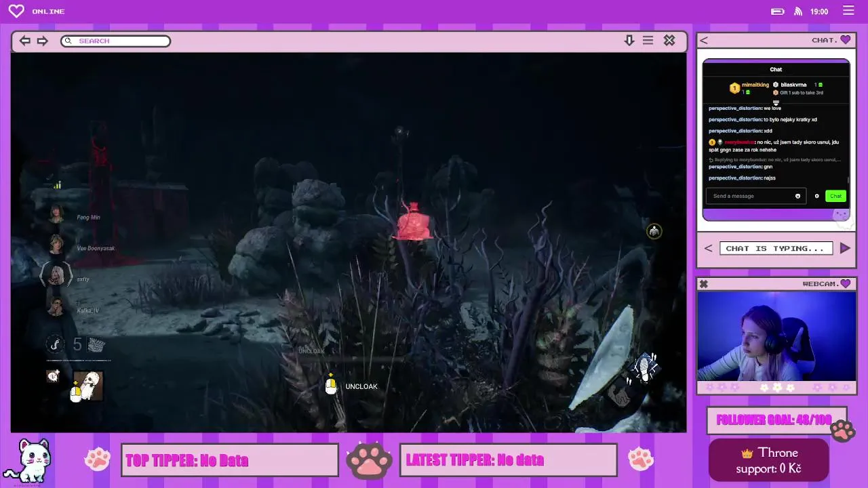Screen dimensions: 868x488
Task: Click the generators remaining icon beside 5
Action: [96, 345]
